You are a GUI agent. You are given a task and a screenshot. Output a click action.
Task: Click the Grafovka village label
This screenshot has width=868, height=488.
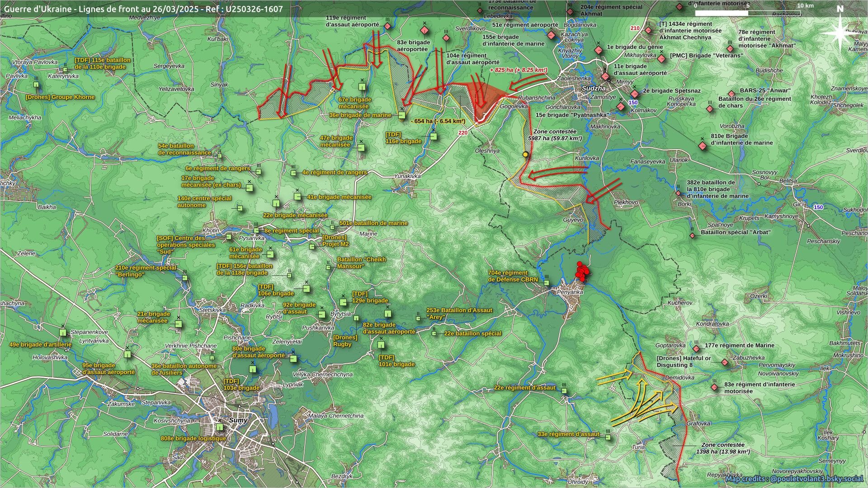(x=698, y=424)
